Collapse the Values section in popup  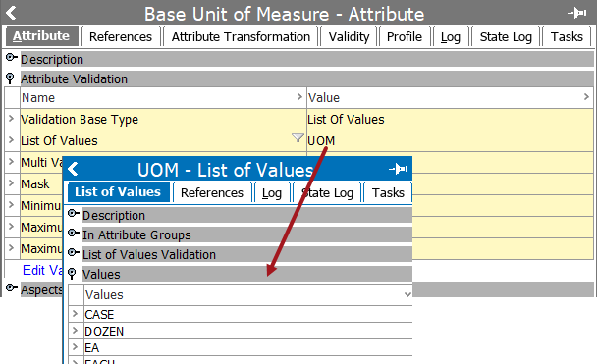72,273
